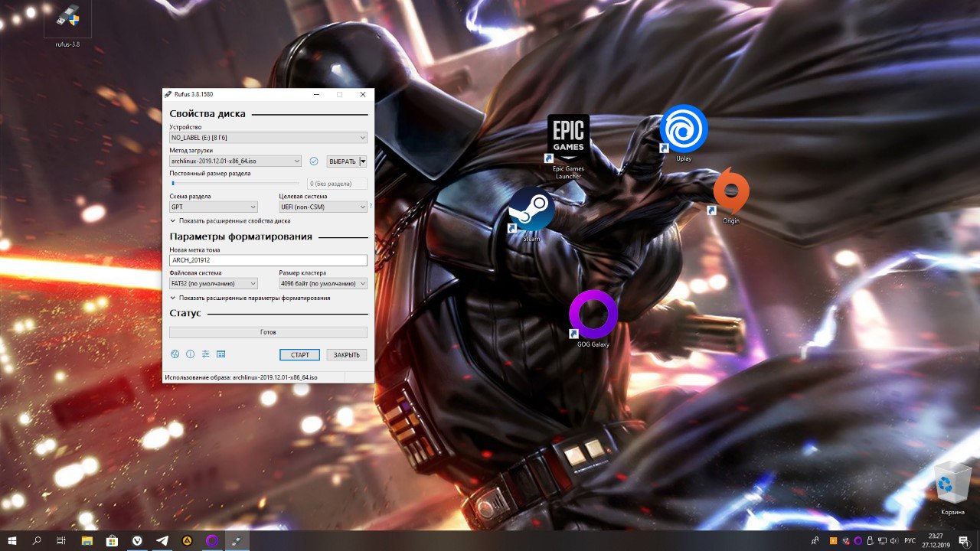This screenshot has width=980, height=551.
Task: Open Microsoft Store from the taskbar
Action: coord(112,541)
